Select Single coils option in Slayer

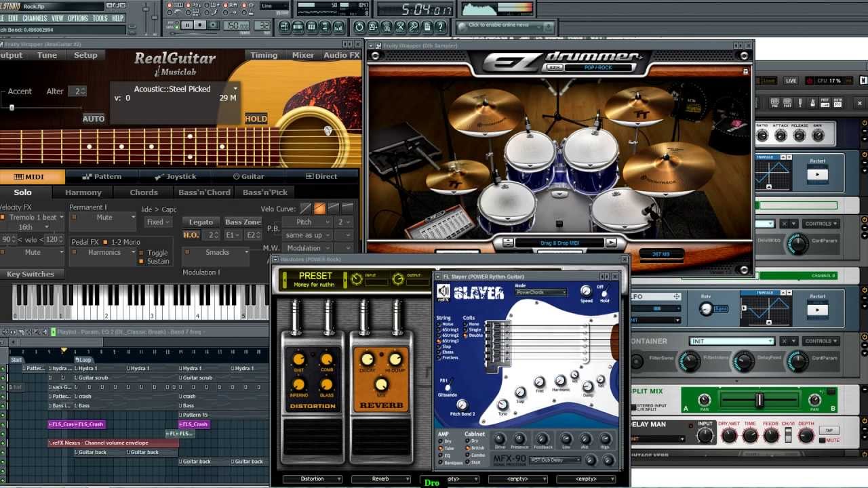point(471,329)
